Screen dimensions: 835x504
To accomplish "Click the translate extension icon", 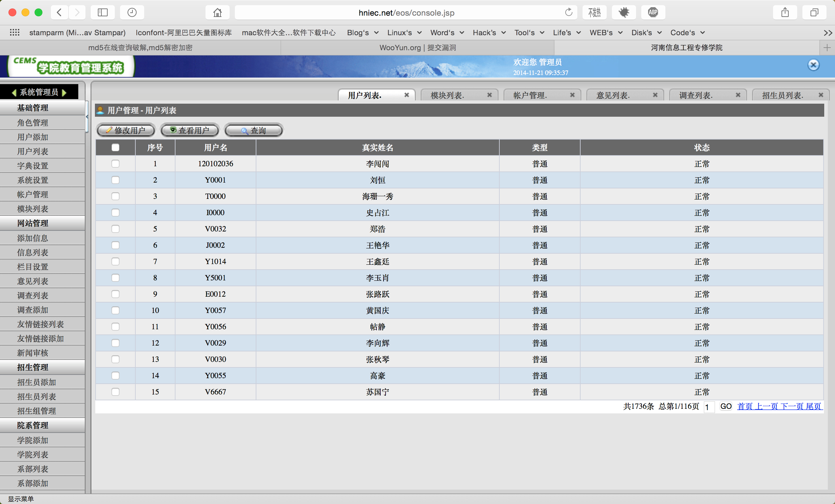I will (x=594, y=12).
